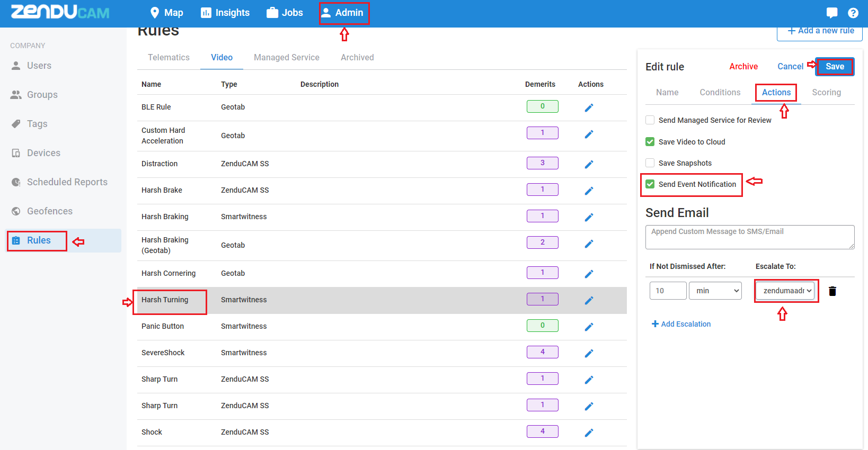Click the Type column header

[229, 84]
